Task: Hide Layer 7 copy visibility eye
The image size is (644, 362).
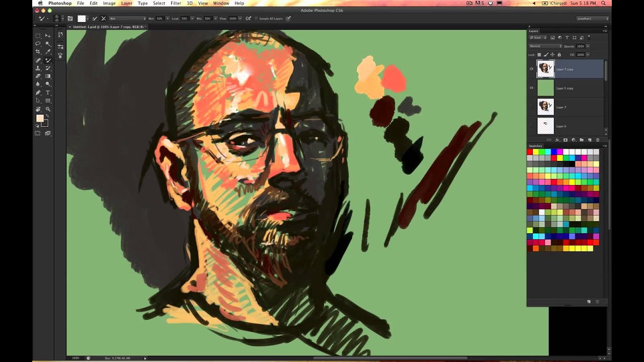Action: click(x=531, y=69)
